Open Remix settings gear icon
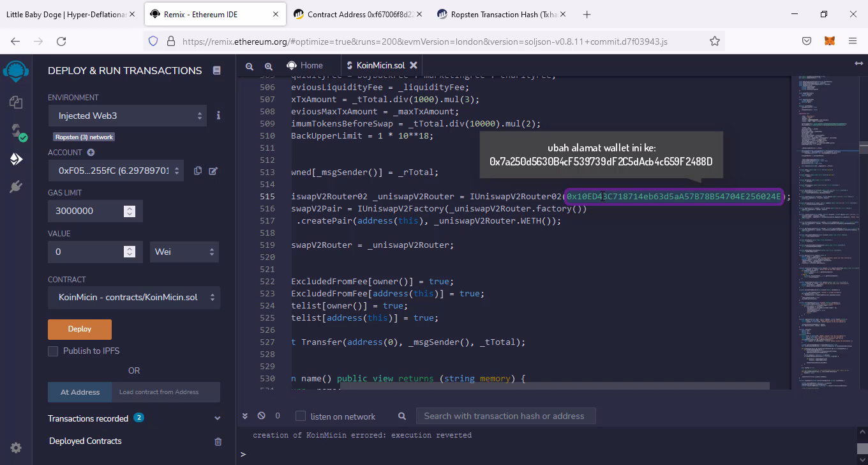Screen dimensions: 868x465 16,448
